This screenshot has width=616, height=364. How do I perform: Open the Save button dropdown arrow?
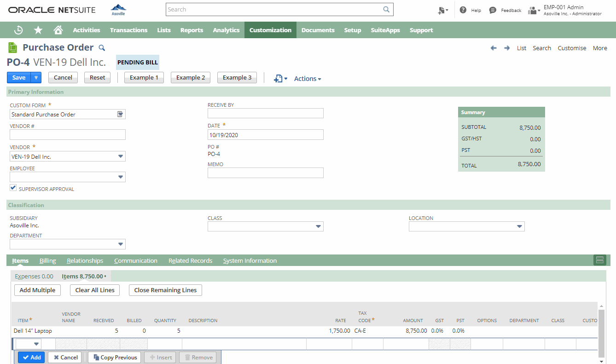pyautogui.click(x=36, y=78)
